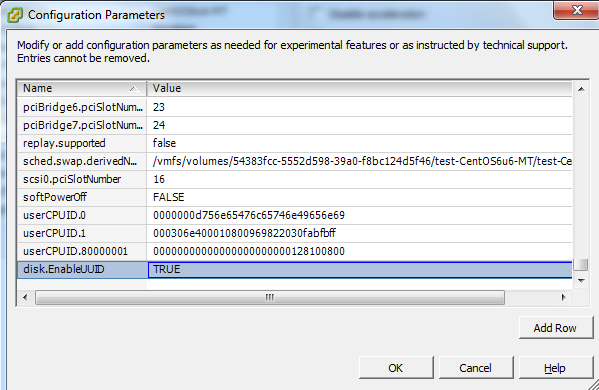Screen dimensions: 599x390
Task: Select the userCPUID.80000001 row name
Action: tap(82, 251)
